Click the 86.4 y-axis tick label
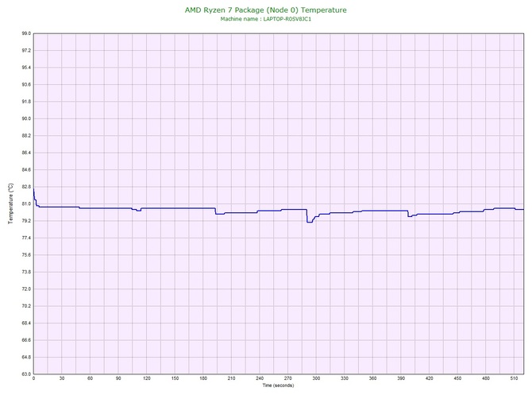 tap(26, 153)
